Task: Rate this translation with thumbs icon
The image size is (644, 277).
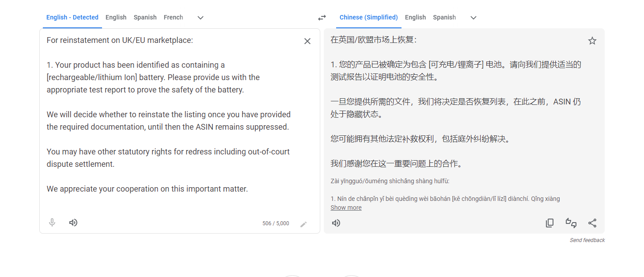Action: click(x=571, y=223)
